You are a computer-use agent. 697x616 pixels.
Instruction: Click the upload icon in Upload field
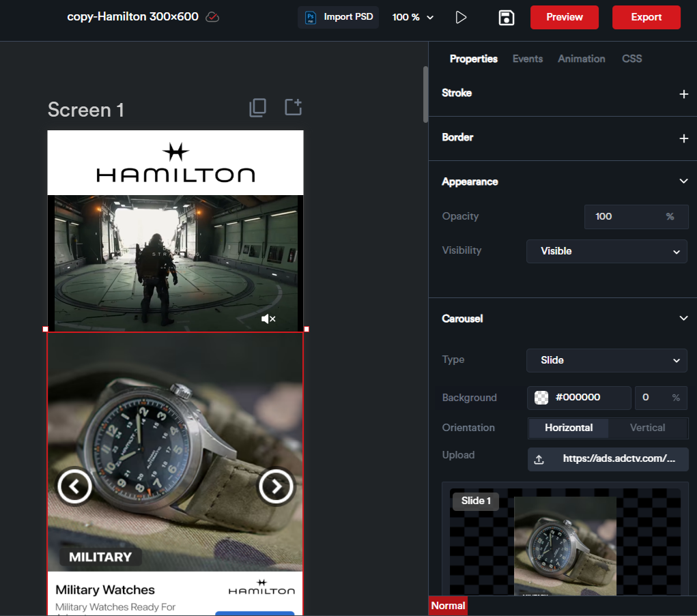pos(539,459)
